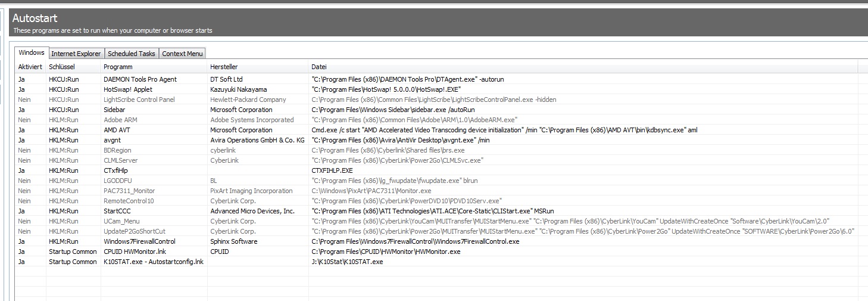The width and height of the screenshot is (868, 301).
Task: Click the cyberlink manufacturer cell for BDRegion
Action: (x=223, y=150)
